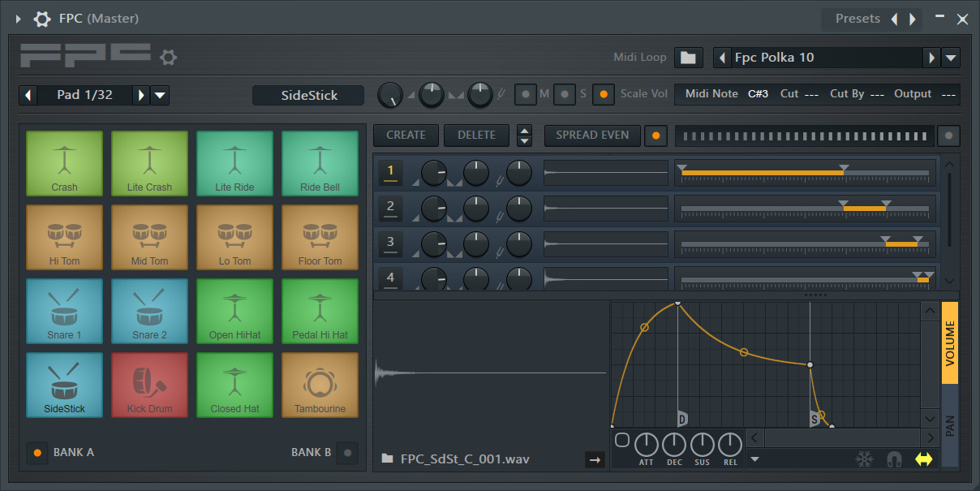
Task: Click layer list scroll down arrow
Action: (x=950, y=281)
